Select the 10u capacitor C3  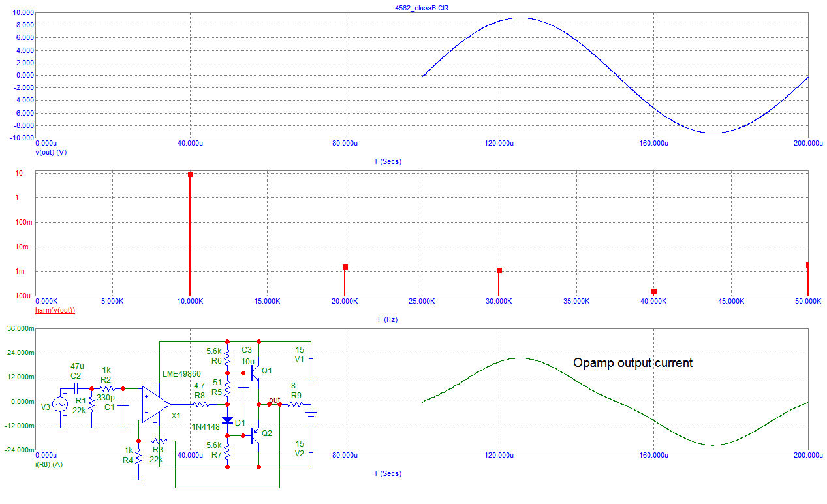click(243, 388)
